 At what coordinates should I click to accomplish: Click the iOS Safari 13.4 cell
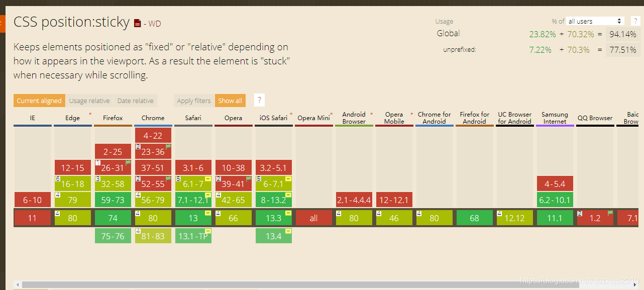(274, 236)
